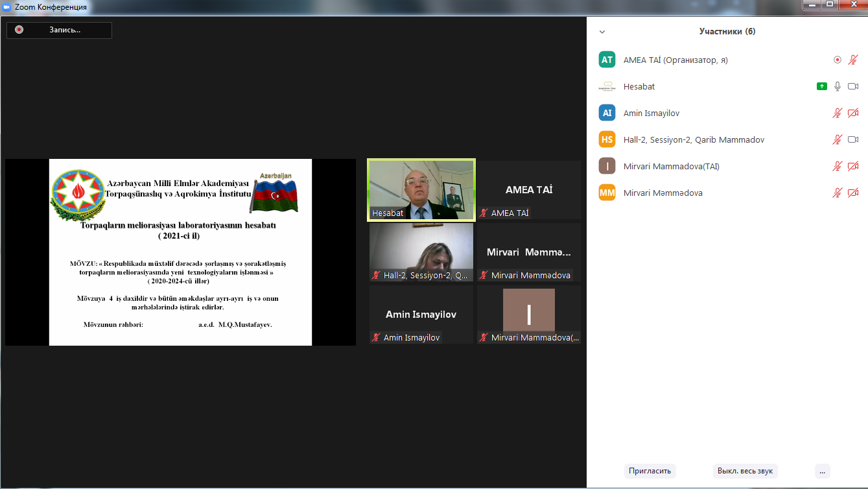Click the Hesabat speaker video thumbnail
Image resolution: width=868 pixels, height=489 pixels.
click(x=421, y=189)
